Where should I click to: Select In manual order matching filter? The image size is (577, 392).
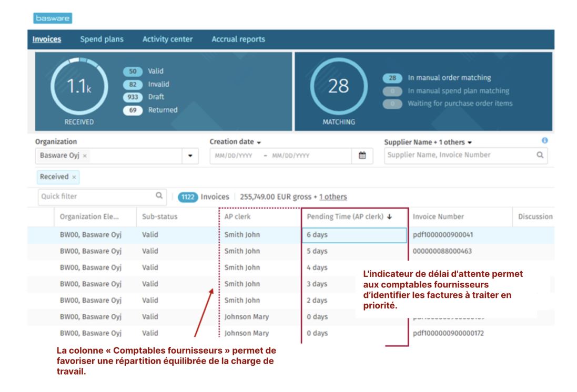pyautogui.click(x=449, y=78)
